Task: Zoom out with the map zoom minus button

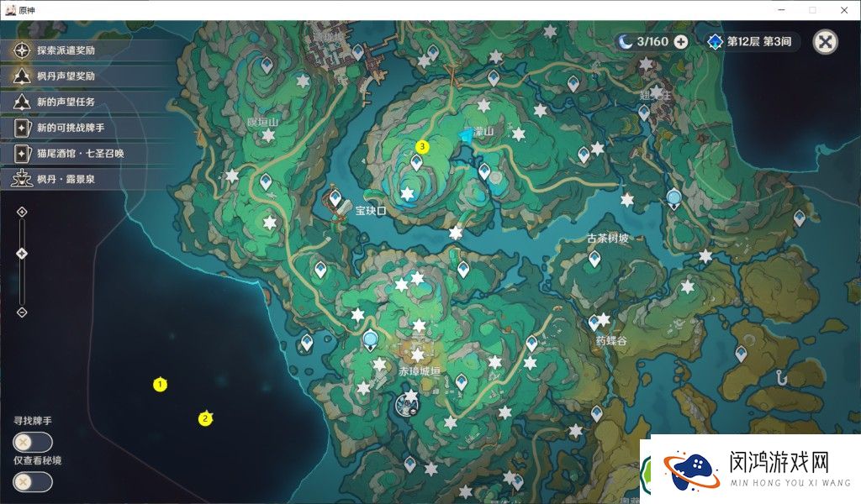Action: pos(22,312)
